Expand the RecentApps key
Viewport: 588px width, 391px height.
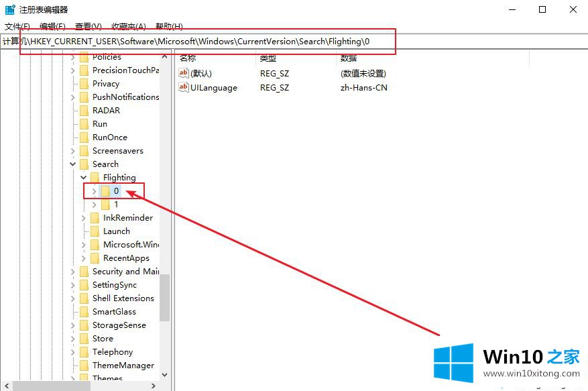click(x=83, y=258)
